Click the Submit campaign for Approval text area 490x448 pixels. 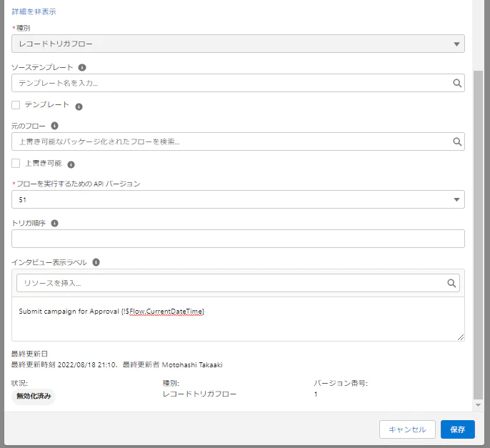point(238,319)
